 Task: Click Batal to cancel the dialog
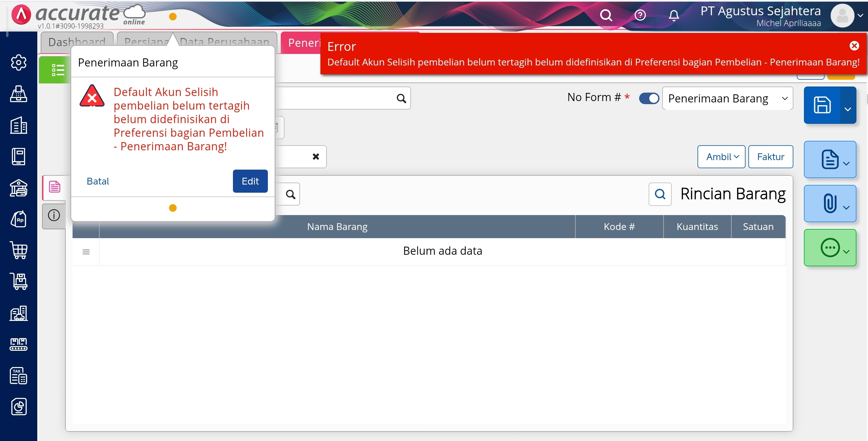pos(98,181)
